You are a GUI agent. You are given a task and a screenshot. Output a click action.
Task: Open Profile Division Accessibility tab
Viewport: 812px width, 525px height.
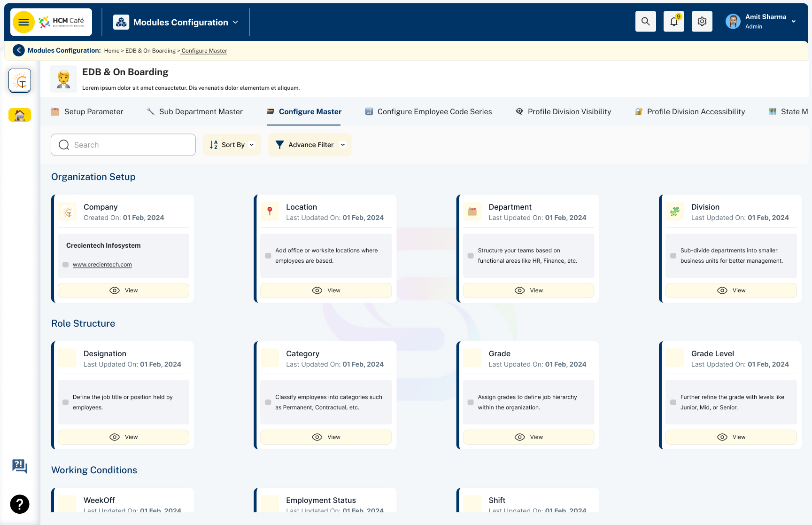[x=690, y=111]
